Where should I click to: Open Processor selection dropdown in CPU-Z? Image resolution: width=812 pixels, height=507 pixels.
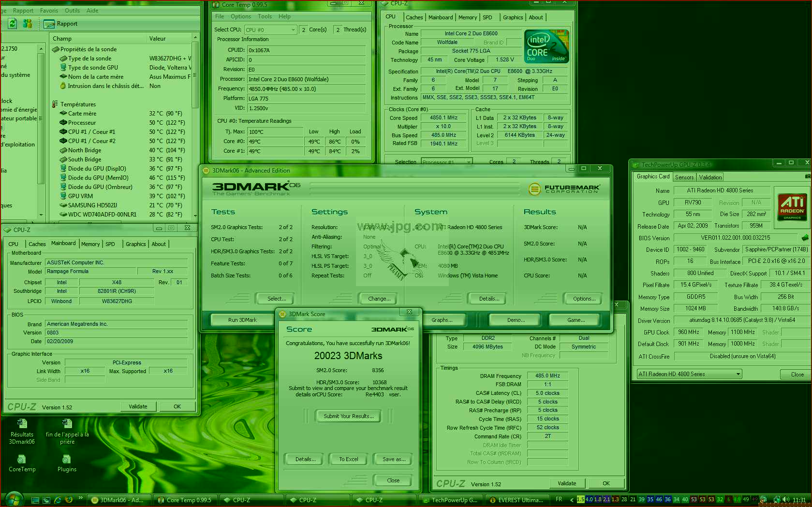[447, 162]
